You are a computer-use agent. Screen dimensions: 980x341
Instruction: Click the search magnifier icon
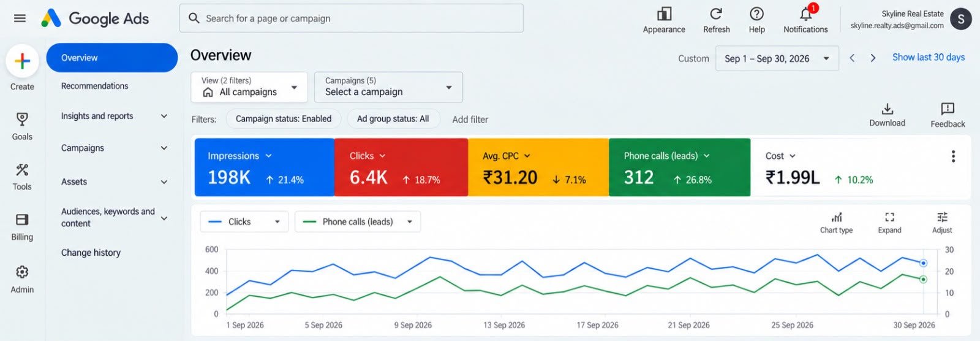[194, 18]
